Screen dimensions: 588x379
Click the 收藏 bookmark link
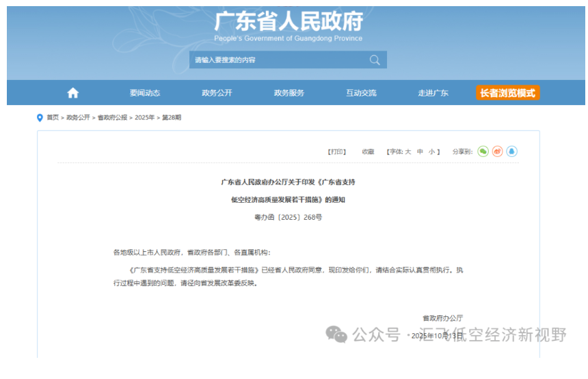pos(368,152)
